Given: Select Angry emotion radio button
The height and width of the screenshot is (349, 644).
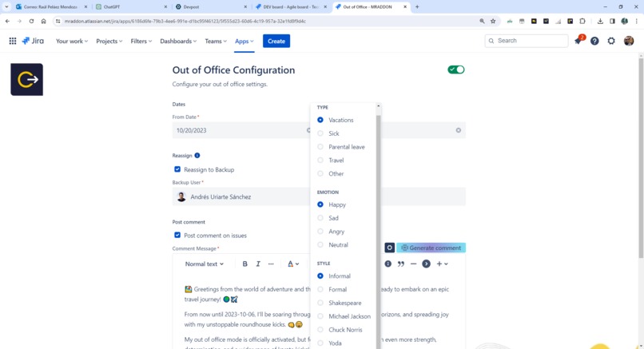Looking at the screenshot, I should pos(320,232).
